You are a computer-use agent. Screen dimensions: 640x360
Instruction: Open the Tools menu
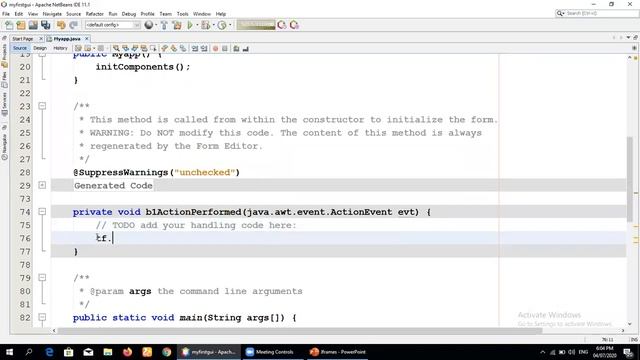pos(182,14)
